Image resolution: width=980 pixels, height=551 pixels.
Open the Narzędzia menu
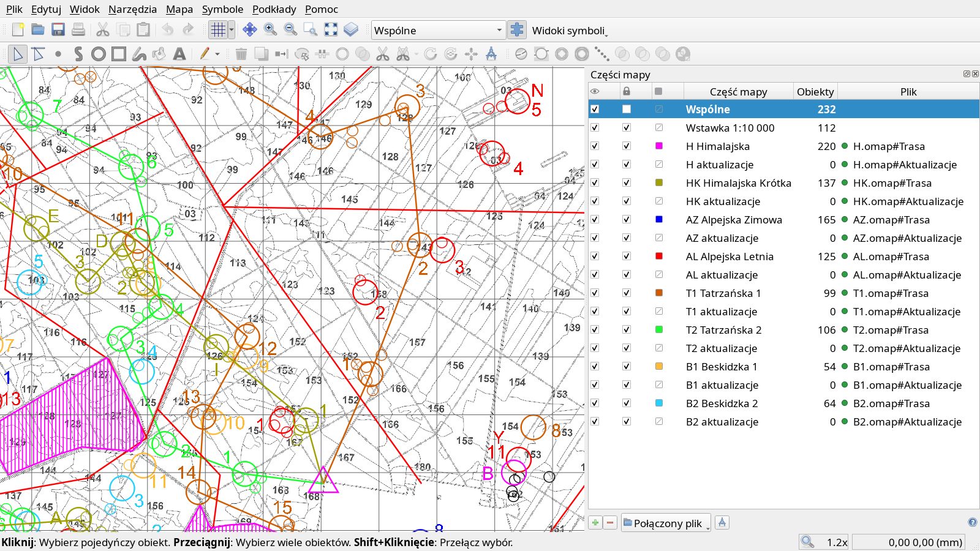pyautogui.click(x=132, y=9)
